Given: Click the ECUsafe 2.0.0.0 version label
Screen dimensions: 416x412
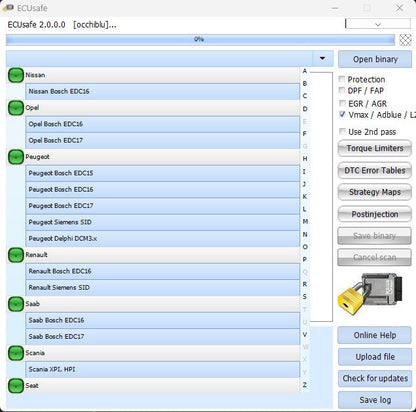Looking at the screenshot, I should 36,24.
